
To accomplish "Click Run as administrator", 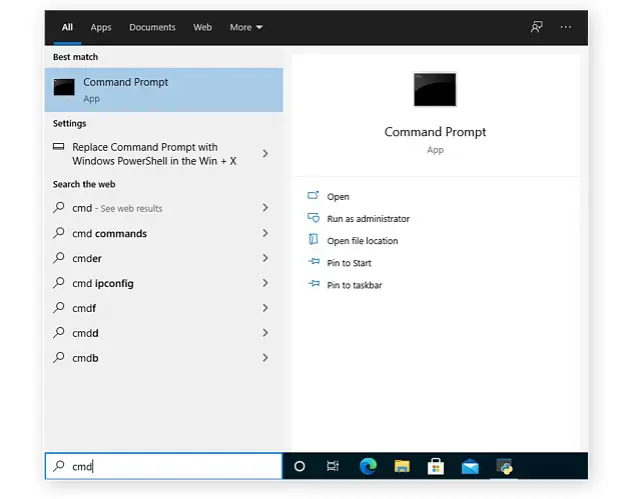I will [x=368, y=219].
